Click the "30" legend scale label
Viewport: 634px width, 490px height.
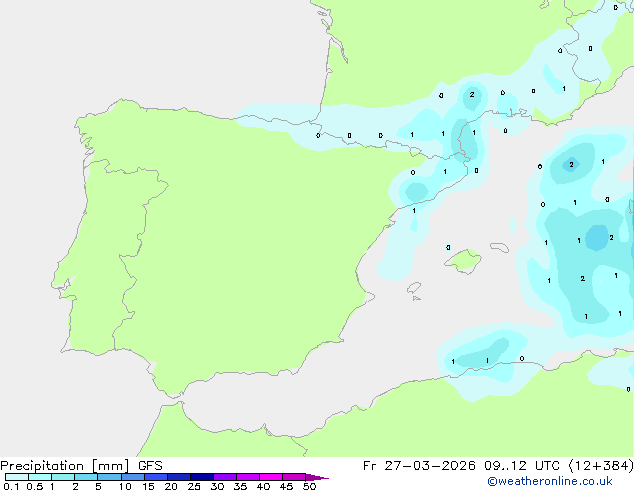[217, 486]
